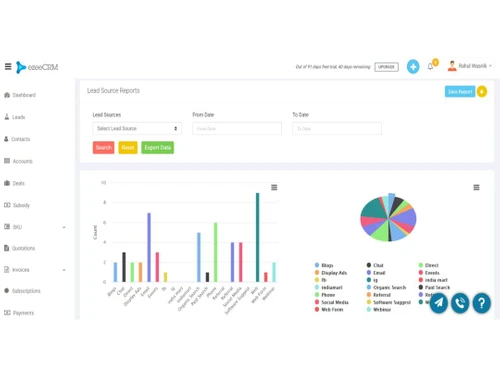Open Deals from the sidebar
The width and height of the screenshot is (500, 375).
coord(14,183)
